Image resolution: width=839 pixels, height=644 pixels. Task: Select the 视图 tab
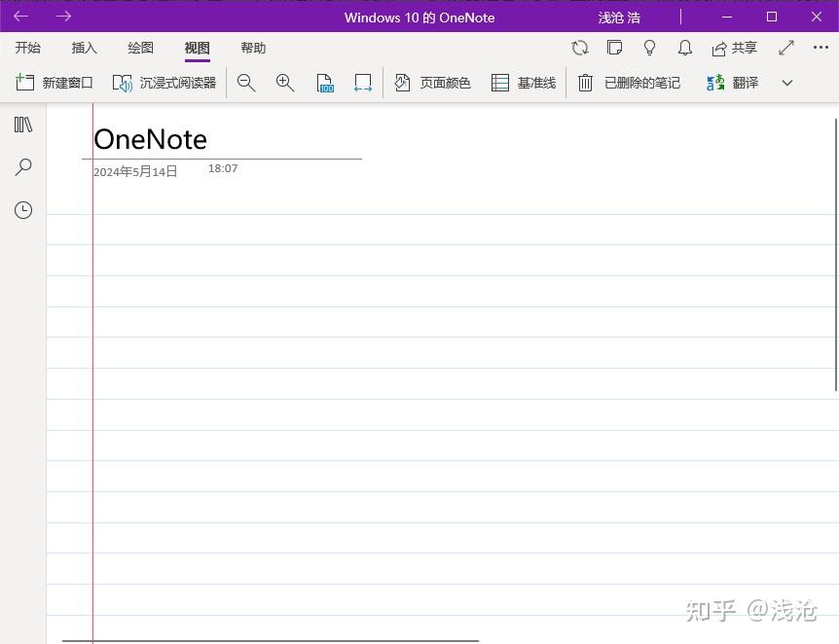click(197, 48)
